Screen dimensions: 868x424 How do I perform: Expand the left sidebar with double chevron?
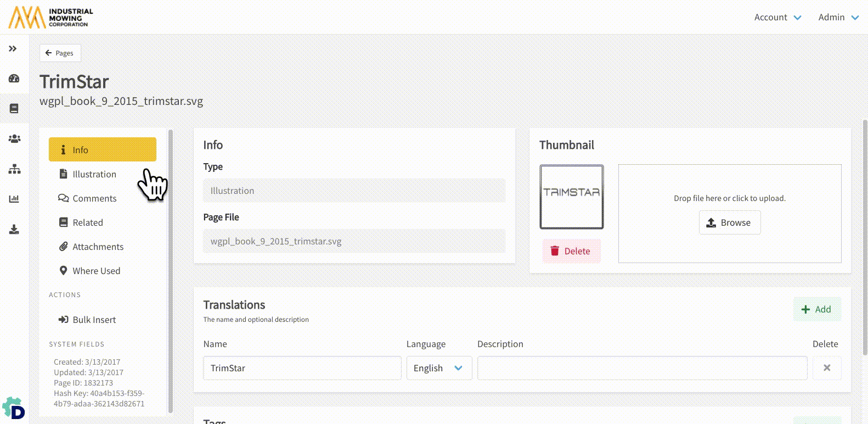[13, 49]
